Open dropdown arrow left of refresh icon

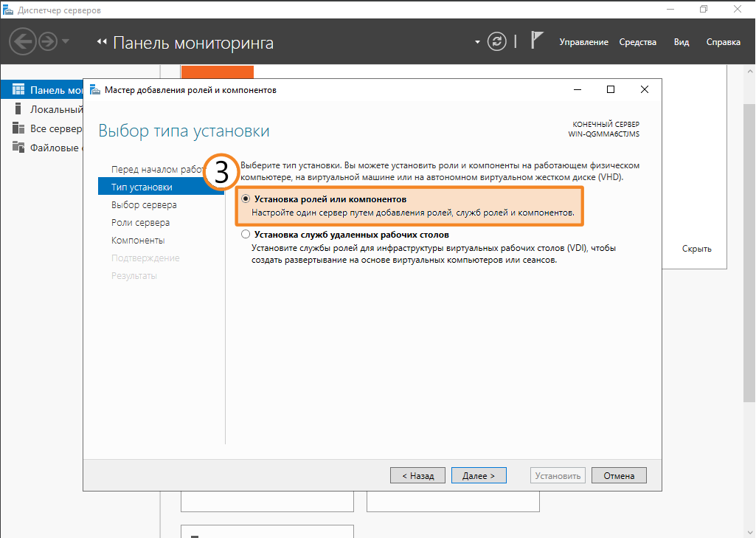(x=477, y=42)
